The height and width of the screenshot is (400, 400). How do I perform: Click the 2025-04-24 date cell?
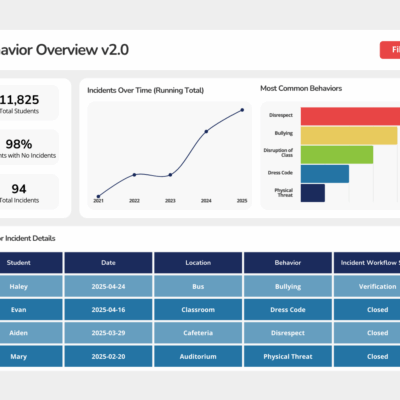(x=108, y=286)
